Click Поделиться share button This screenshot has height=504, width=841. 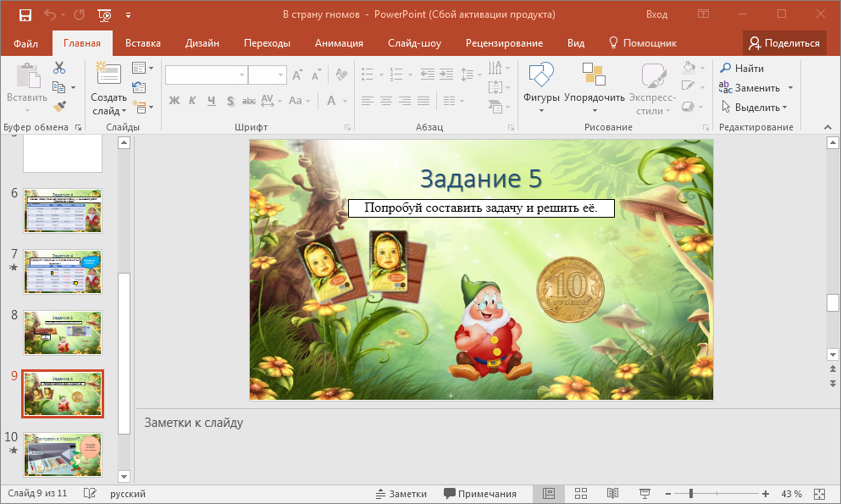pyautogui.click(x=785, y=43)
